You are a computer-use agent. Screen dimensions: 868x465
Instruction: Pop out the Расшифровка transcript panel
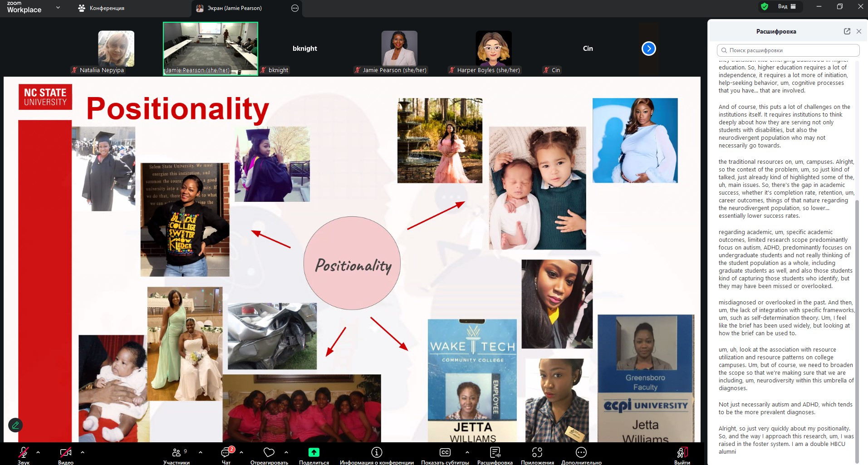click(847, 31)
